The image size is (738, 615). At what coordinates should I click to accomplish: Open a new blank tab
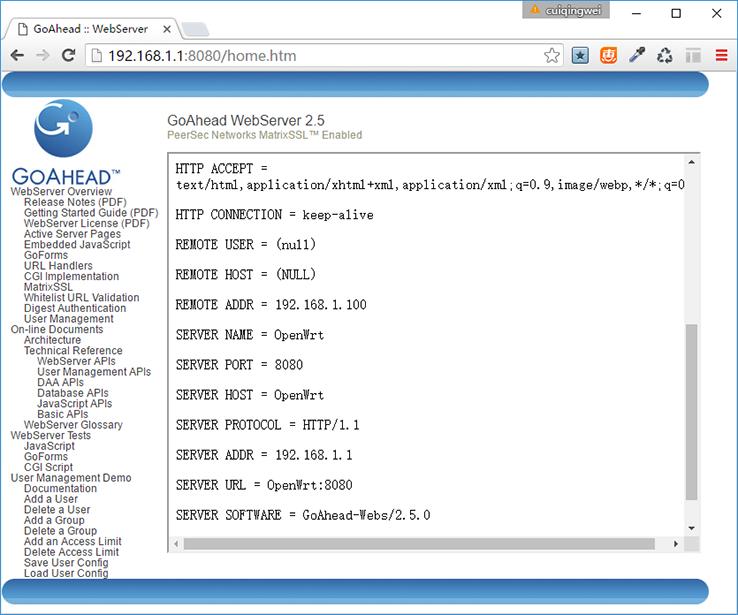pyautogui.click(x=195, y=29)
